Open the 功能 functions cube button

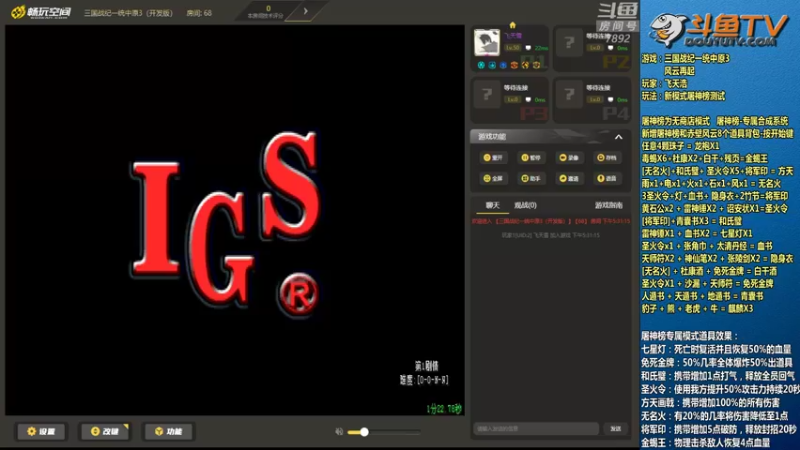pyautogui.click(x=168, y=432)
